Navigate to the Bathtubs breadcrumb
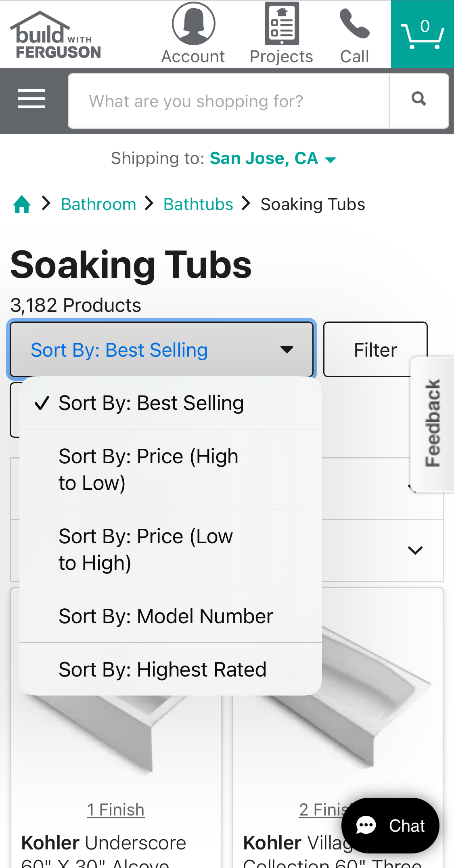This screenshot has height=868, width=454. (x=198, y=204)
